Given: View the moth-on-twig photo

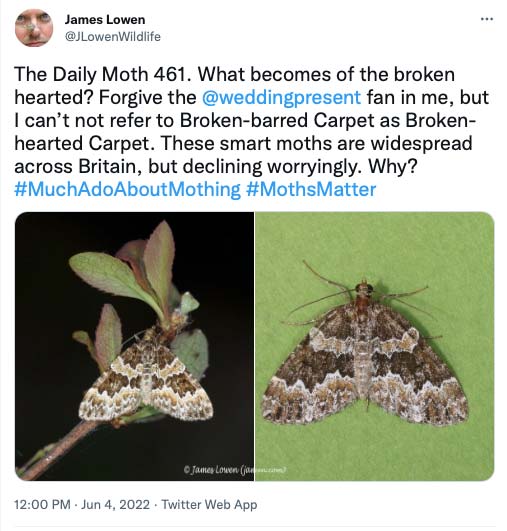Looking at the screenshot, I should click(134, 346).
